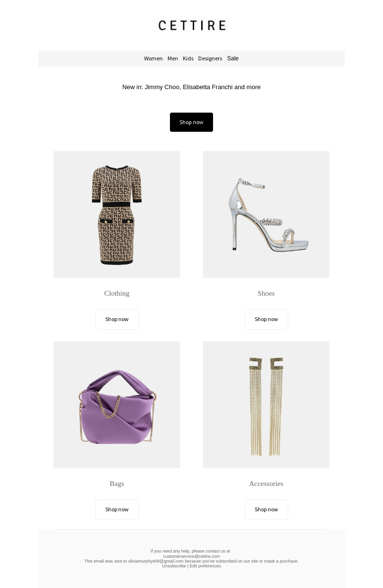Go to Designers section

tap(210, 58)
